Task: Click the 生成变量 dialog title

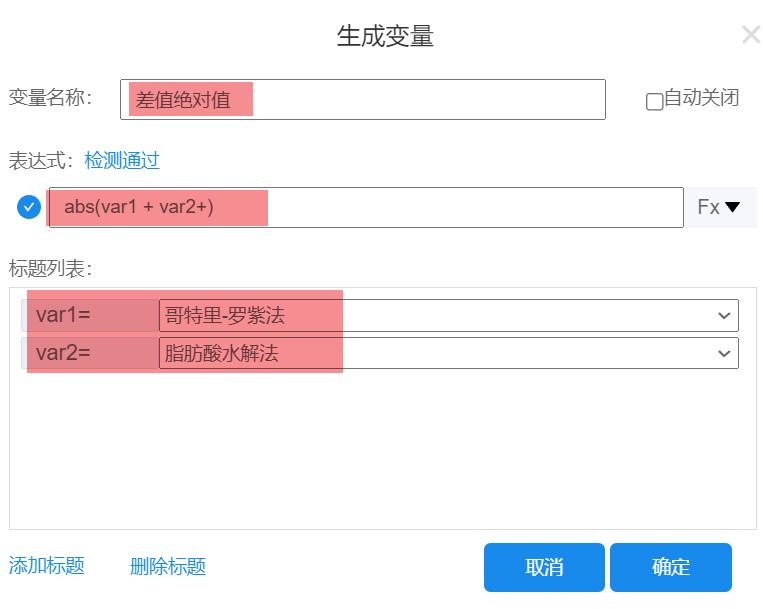Action: [x=385, y=37]
